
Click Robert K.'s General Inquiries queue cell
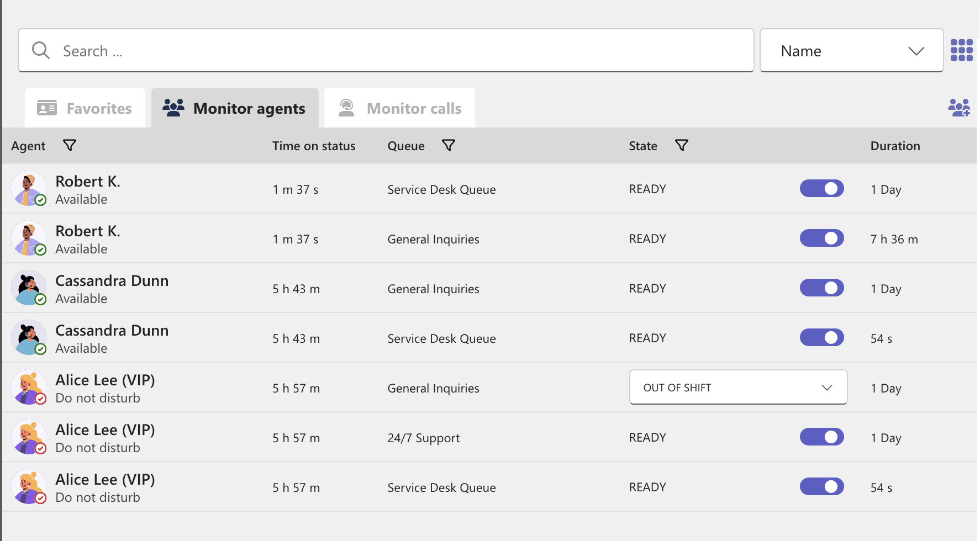(x=433, y=239)
